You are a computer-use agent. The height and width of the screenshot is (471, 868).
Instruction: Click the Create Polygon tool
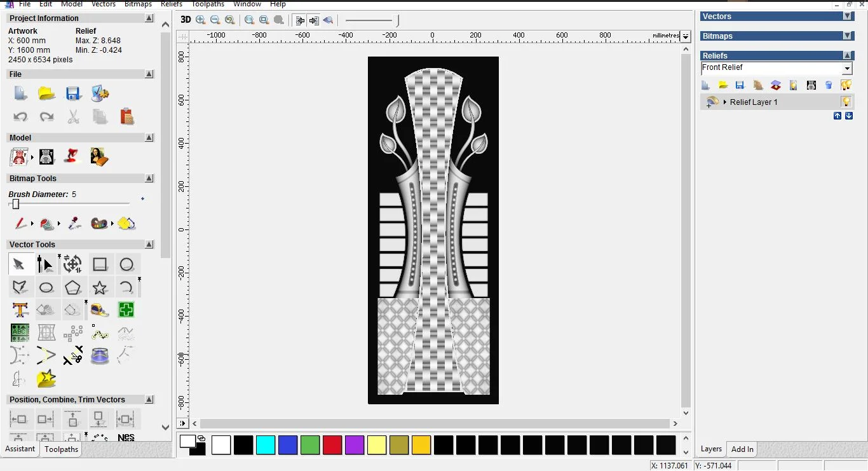pyautogui.click(x=73, y=288)
